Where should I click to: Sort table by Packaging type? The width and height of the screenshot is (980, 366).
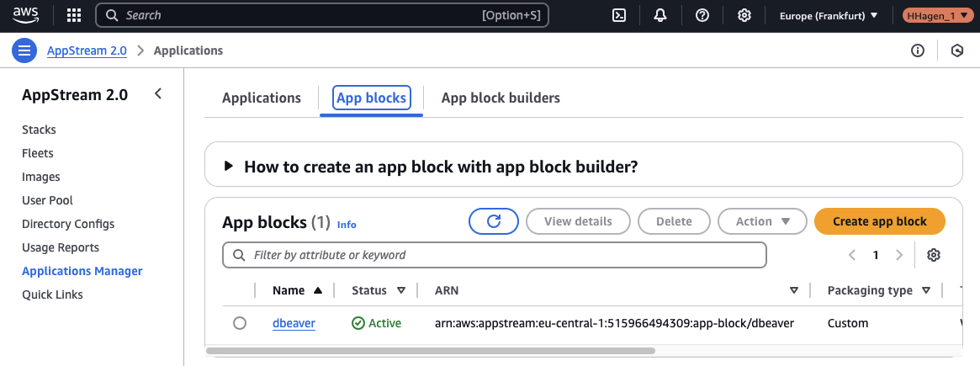click(x=926, y=290)
